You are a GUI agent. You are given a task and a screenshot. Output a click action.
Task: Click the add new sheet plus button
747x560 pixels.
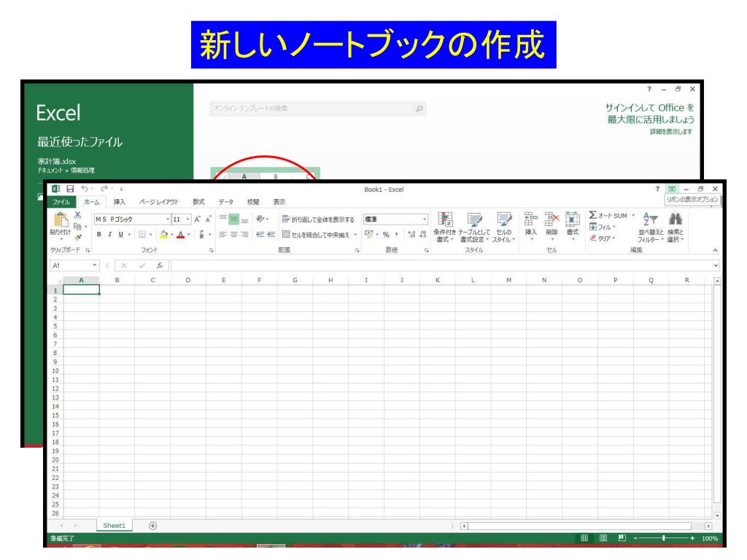tap(152, 526)
